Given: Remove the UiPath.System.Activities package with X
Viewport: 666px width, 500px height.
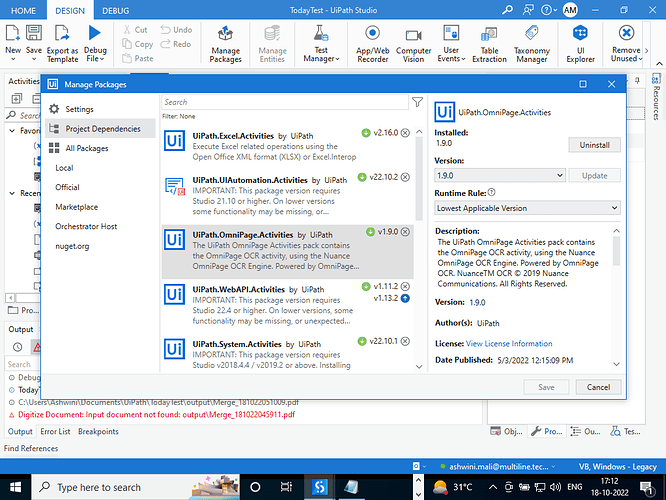Looking at the screenshot, I should click(406, 341).
